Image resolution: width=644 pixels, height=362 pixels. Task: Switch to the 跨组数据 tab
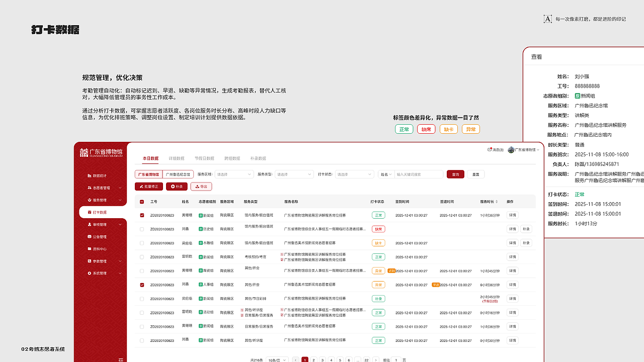pos(232,158)
